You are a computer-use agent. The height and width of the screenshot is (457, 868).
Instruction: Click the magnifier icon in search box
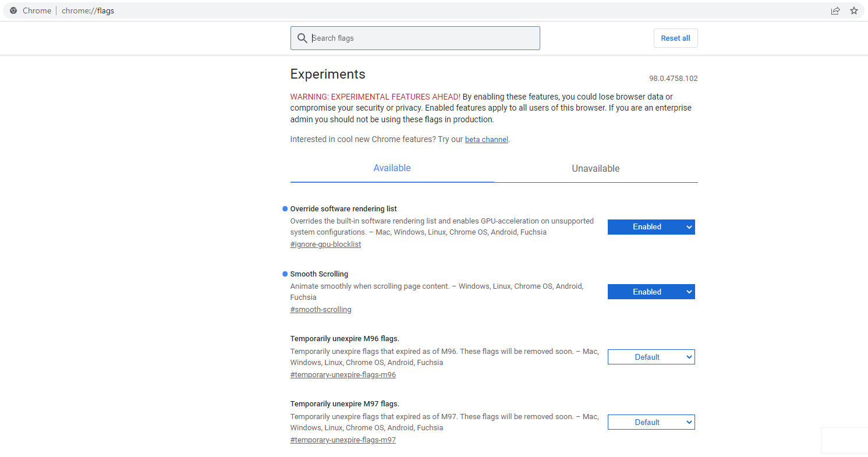302,38
